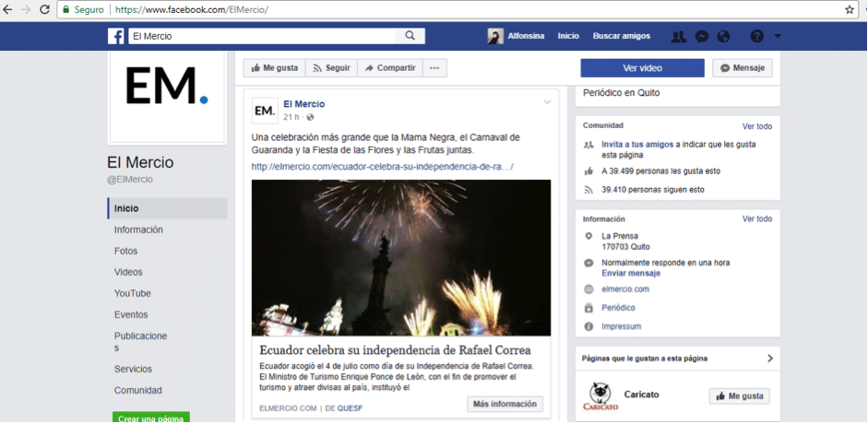Open account dropdown arrow in top bar
This screenshot has width=868, height=423.
pos(778,36)
